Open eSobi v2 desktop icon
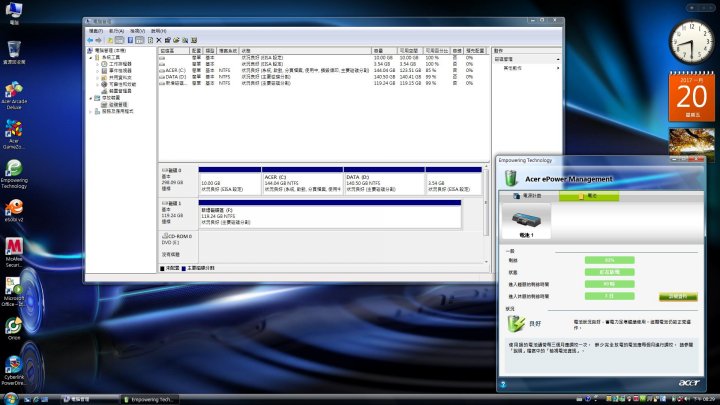 tap(14, 210)
